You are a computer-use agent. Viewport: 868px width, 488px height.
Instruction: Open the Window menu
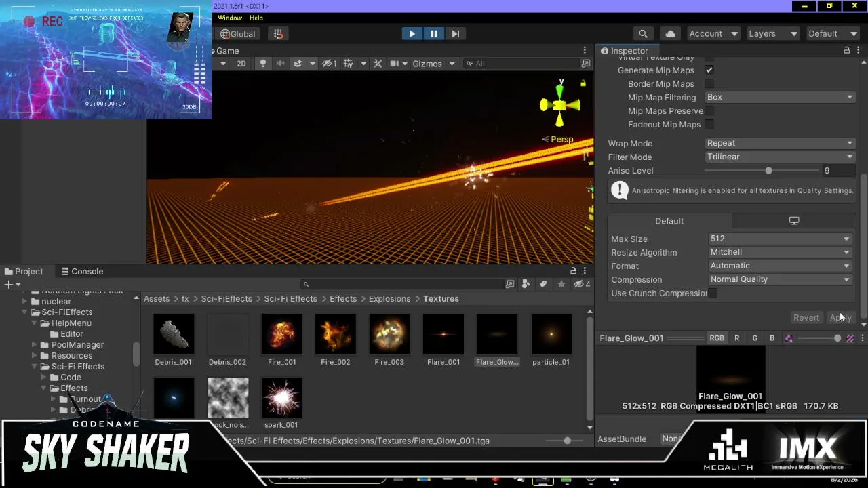230,18
